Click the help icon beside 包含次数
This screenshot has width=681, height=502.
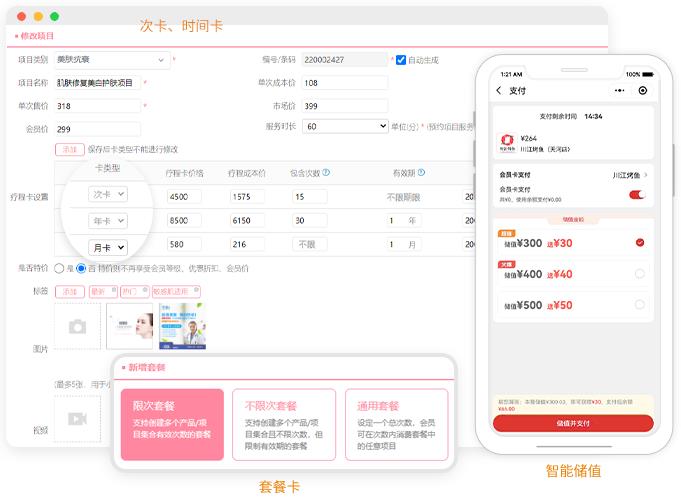pyautogui.click(x=327, y=173)
